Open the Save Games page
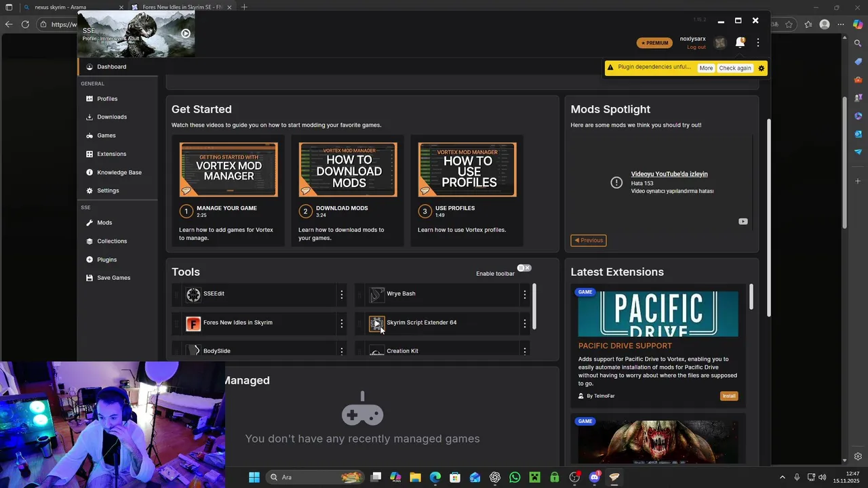868x488 pixels. 117,278
